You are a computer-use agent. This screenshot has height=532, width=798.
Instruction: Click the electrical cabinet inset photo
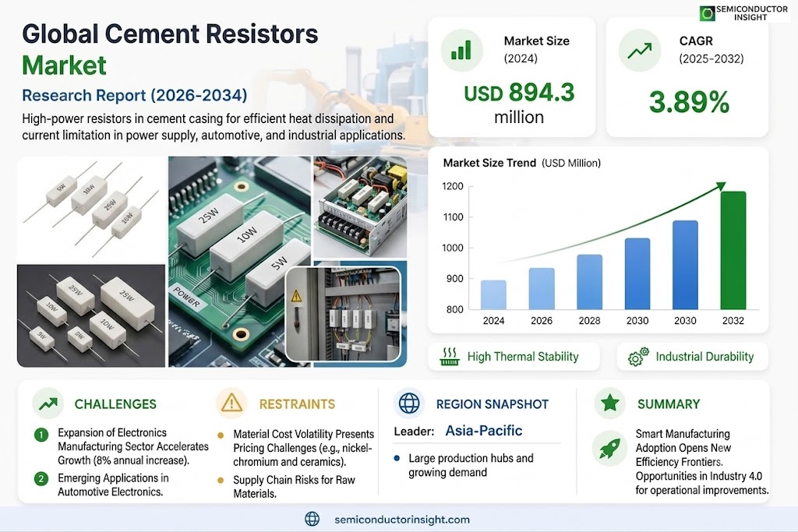[343, 314]
